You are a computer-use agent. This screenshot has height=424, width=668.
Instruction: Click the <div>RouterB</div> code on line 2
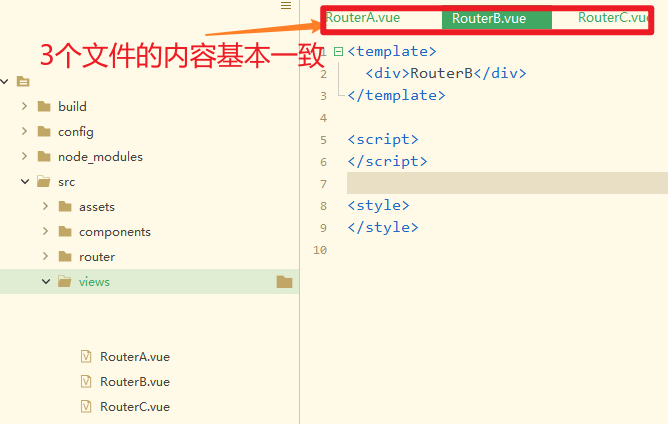tap(446, 73)
